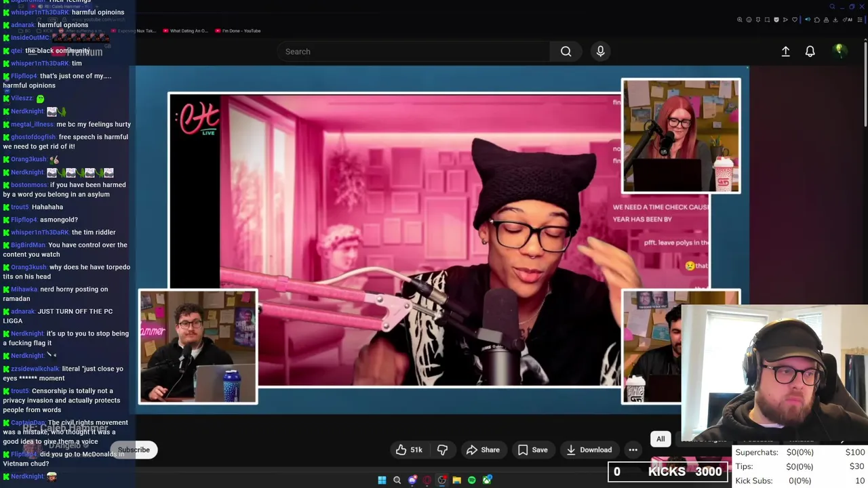Open YouTube notifications bell
Image resolution: width=868 pixels, height=488 pixels.
(810, 52)
